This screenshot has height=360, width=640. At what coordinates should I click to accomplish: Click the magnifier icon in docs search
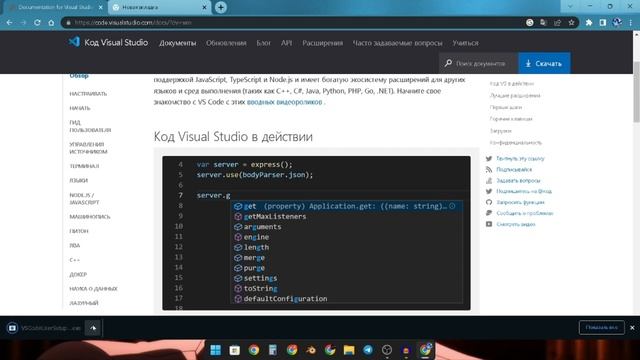point(448,63)
